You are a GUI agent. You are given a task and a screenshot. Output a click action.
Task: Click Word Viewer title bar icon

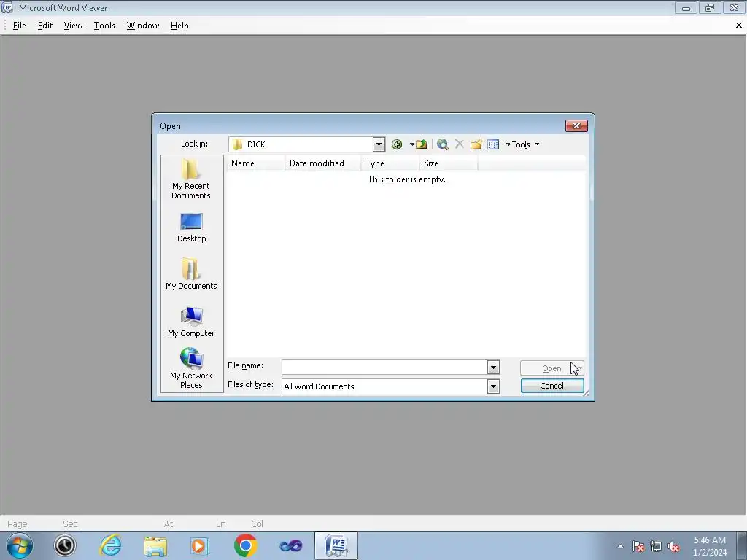click(7, 7)
